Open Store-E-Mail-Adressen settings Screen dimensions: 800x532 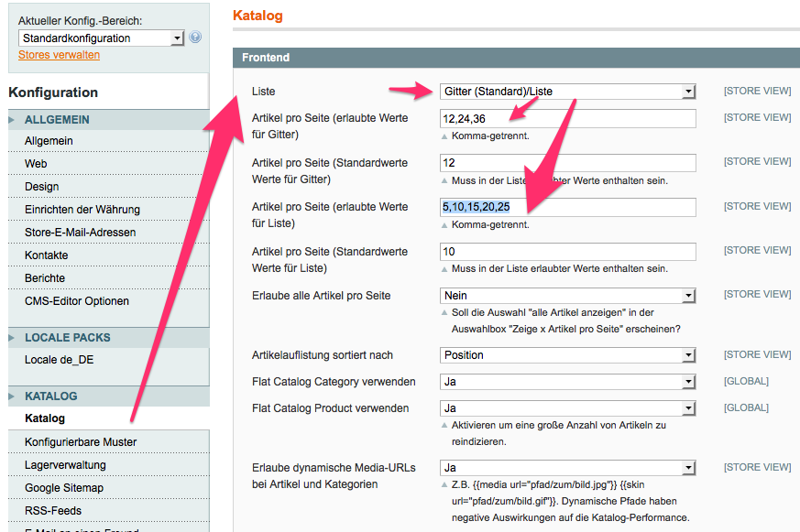pyautogui.click(x=80, y=233)
